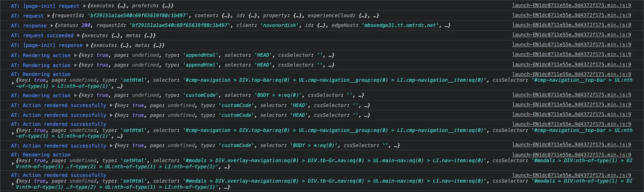Select requestId string in AT: request row
The width and height of the screenshot is (644, 192).
click(x=138, y=16)
